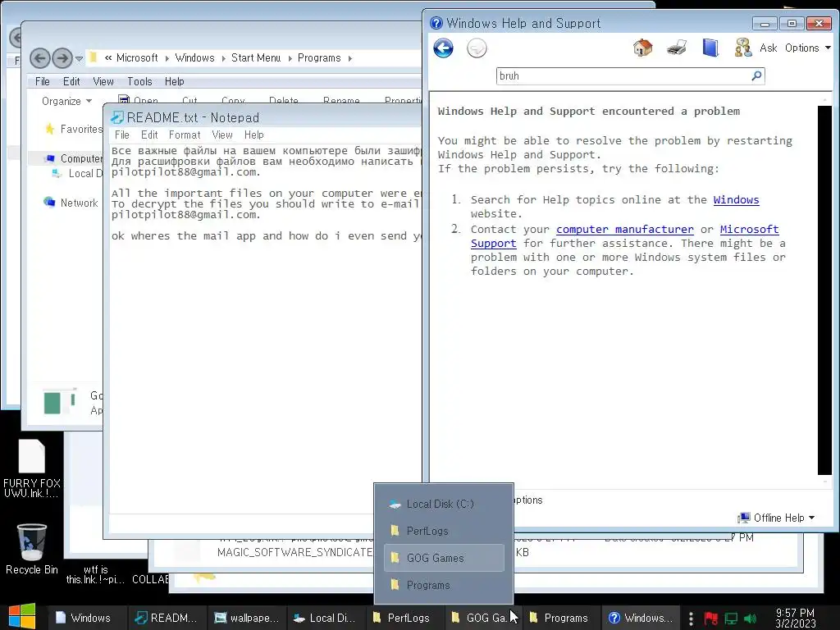The image size is (840, 630).
Task: Click the taskbar clock 9:57 PM
Action: (795, 618)
